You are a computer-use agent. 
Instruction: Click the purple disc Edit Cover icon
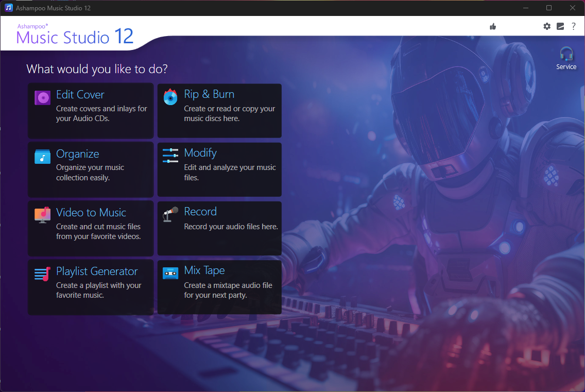pyautogui.click(x=42, y=98)
